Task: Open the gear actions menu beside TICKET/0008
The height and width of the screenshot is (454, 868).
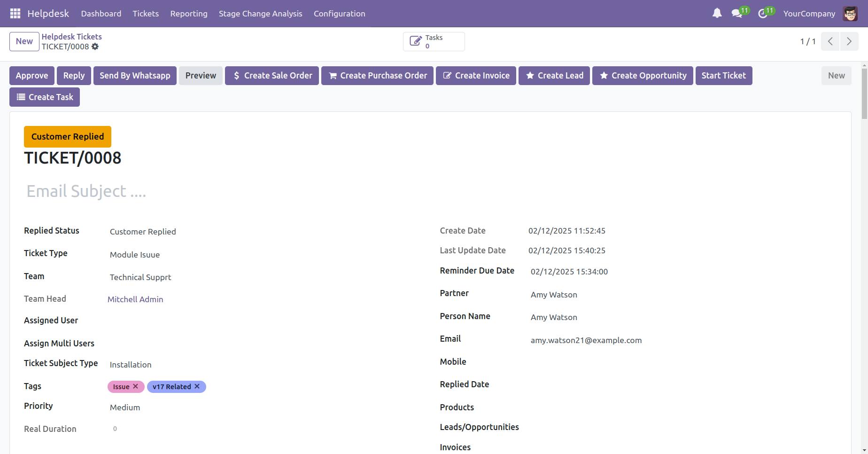Action: click(x=95, y=47)
